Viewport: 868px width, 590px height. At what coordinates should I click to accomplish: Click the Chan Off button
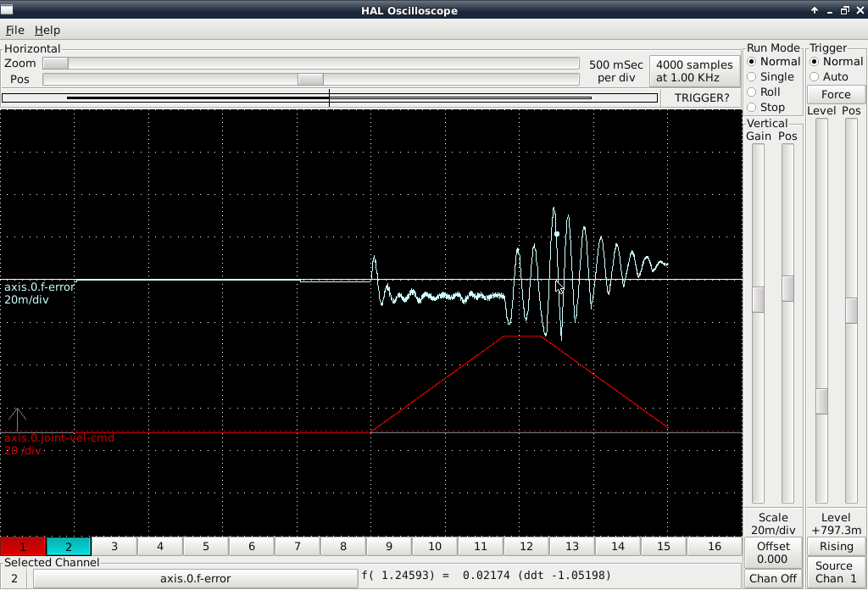pyautogui.click(x=773, y=578)
